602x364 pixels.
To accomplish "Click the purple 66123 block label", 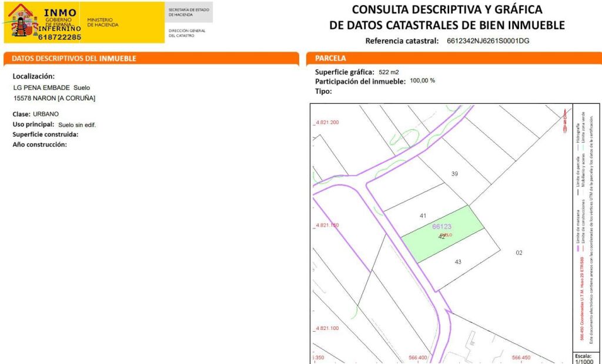I will pyautogui.click(x=442, y=226).
